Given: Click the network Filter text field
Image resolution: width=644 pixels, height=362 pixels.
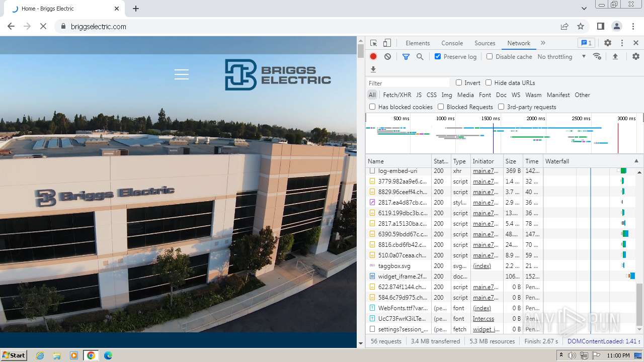Looking at the screenshot, I should click(x=409, y=83).
